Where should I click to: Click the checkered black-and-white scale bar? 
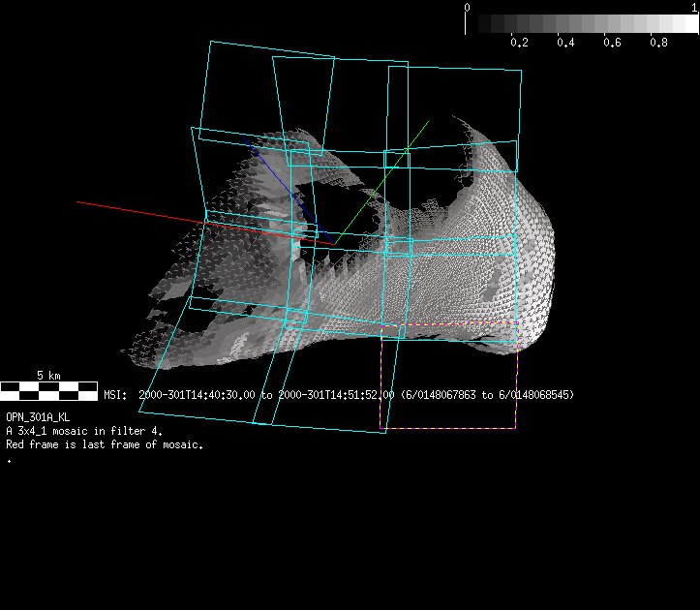48,390
